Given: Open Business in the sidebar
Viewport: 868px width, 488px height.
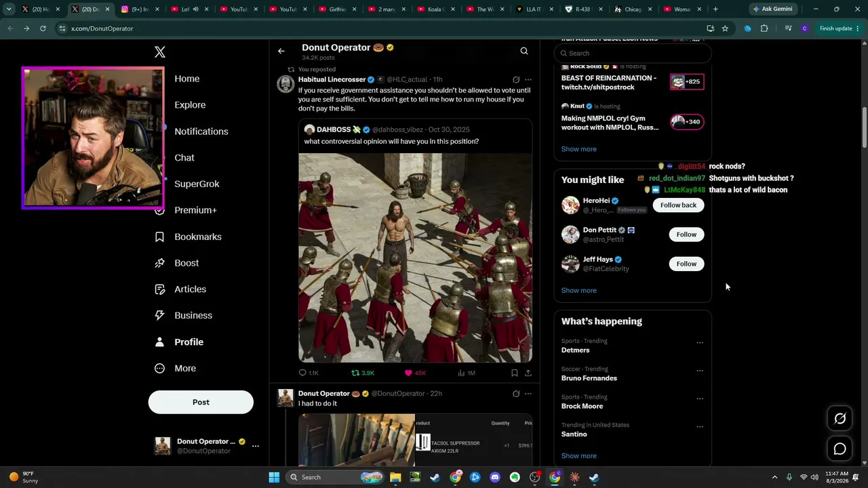Looking at the screenshot, I should click(184, 315).
